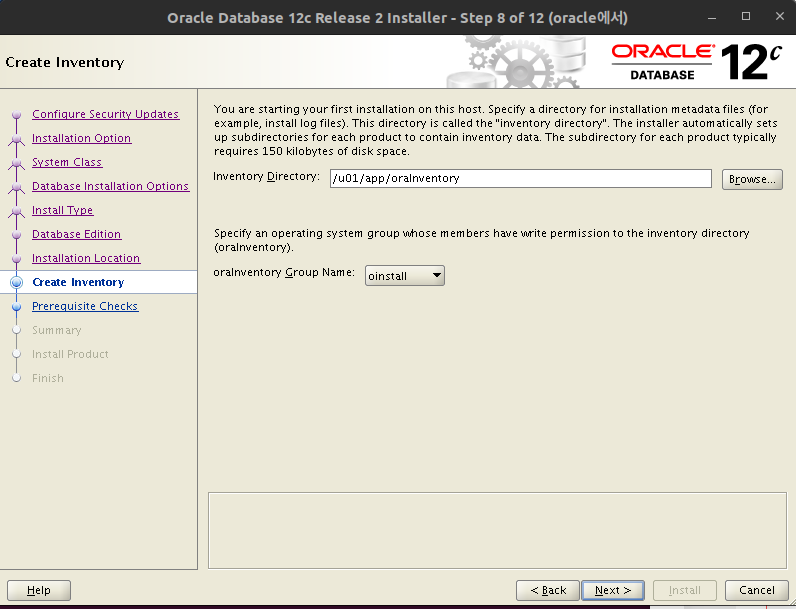Viewport: 796px width, 609px height.
Task: Open the Prerequisite Checks step
Action: (x=85, y=306)
